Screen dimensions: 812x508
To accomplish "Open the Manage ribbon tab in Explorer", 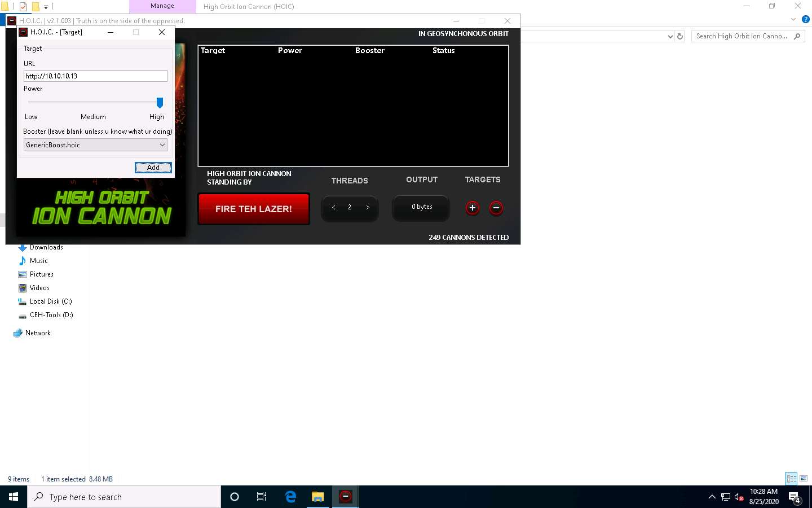I will 162,6.
